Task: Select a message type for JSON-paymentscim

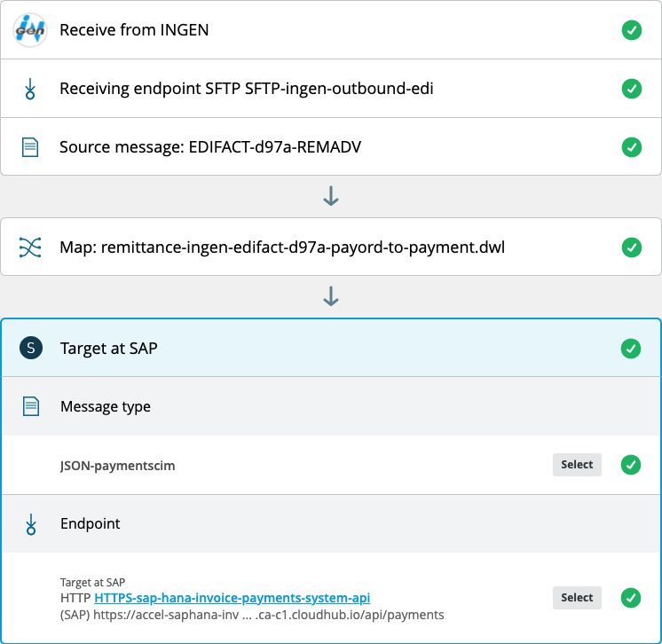Action: 577,465
